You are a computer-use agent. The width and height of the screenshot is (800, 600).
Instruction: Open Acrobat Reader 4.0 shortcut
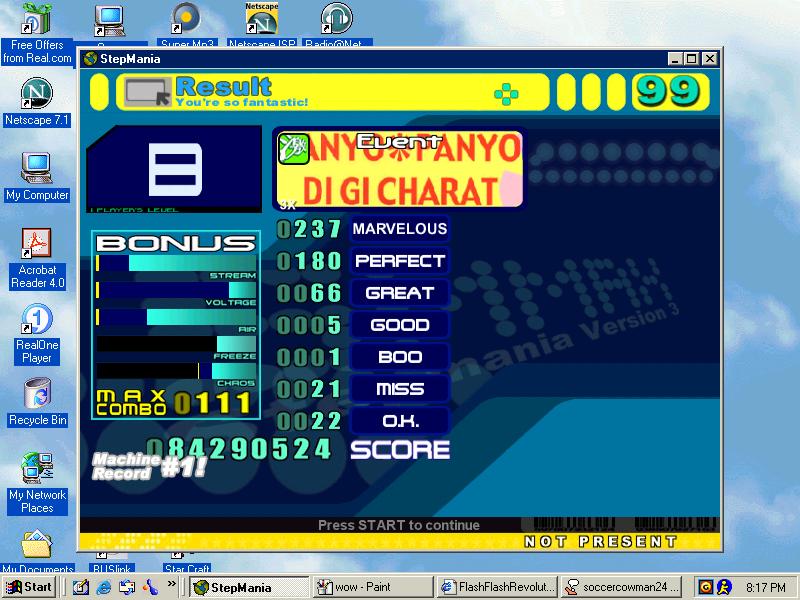37,259
